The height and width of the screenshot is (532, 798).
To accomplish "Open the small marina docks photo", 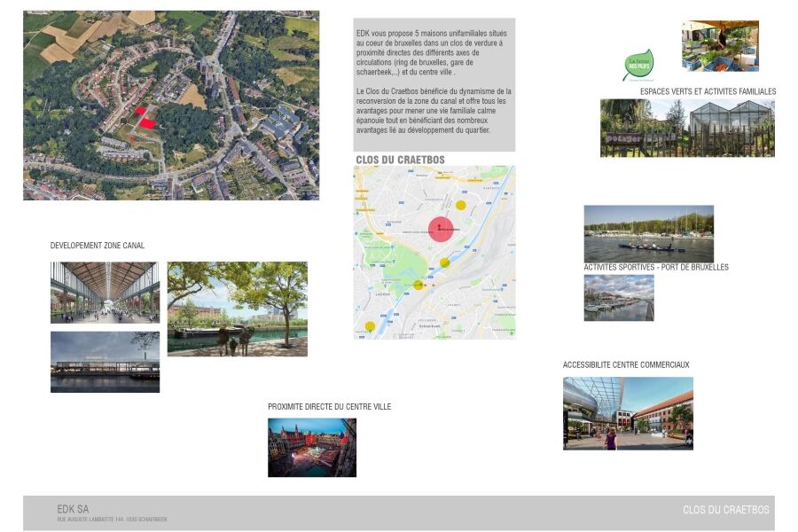I will (618, 297).
